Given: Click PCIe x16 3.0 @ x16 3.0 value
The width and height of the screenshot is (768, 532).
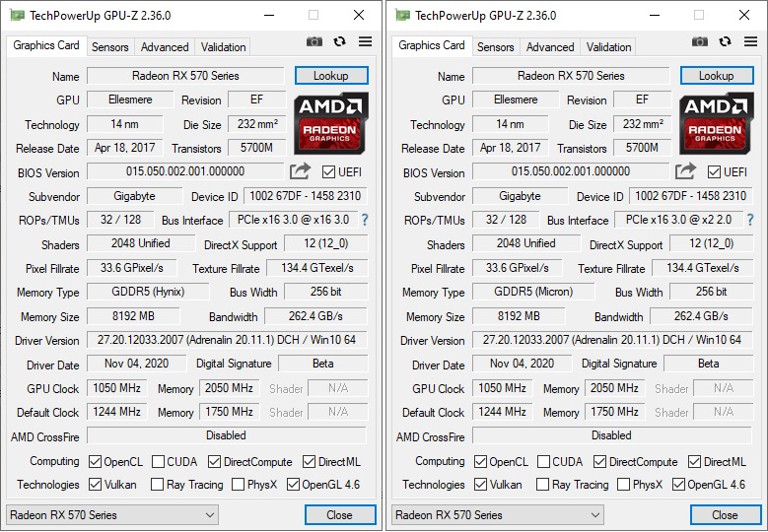Looking at the screenshot, I should pyautogui.click(x=294, y=220).
